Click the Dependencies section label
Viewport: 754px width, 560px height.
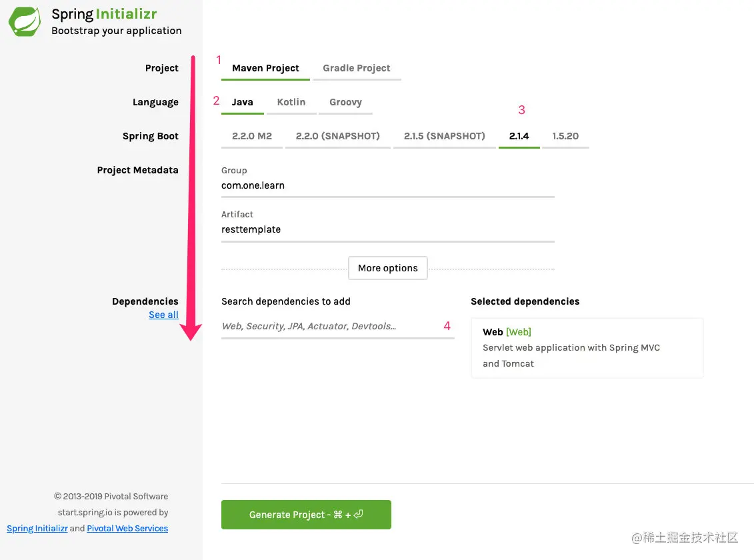pyautogui.click(x=145, y=301)
